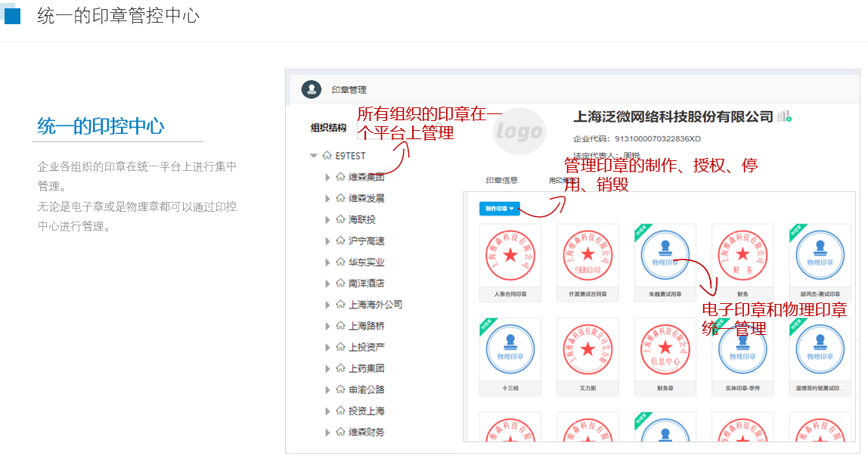Select 上投资产 in the organization tree
This screenshot has width=868, height=462.
click(x=367, y=348)
